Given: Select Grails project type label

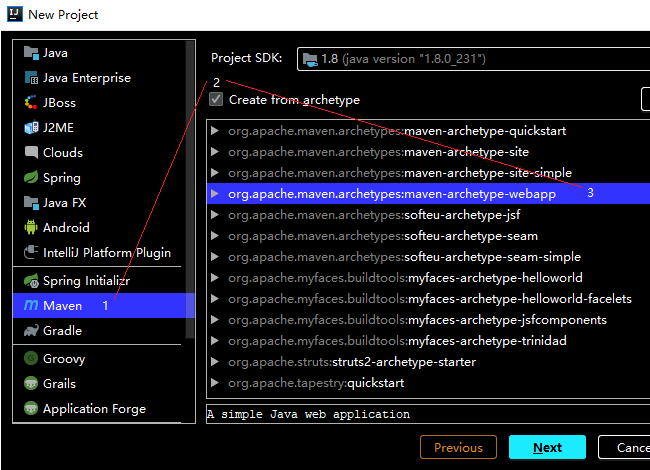Looking at the screenshot, I should coord(59,384).
